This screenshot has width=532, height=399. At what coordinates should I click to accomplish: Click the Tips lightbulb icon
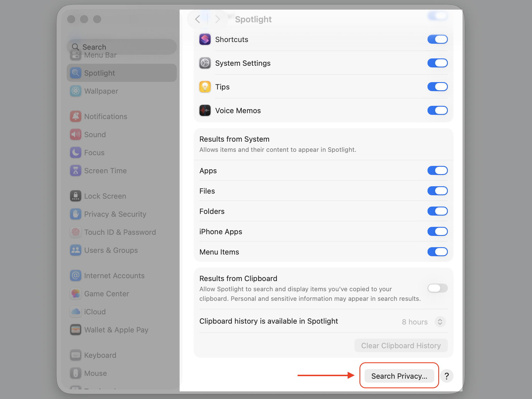[205, 87]
